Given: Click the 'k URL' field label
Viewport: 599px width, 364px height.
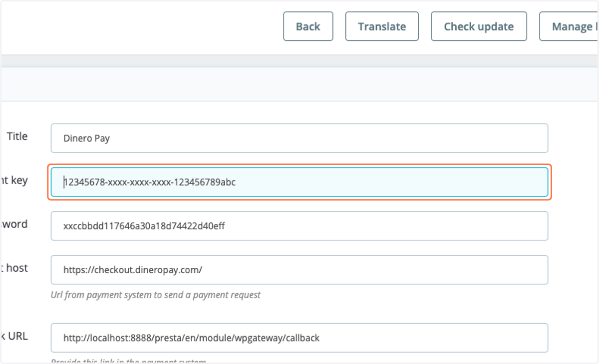Looking at the screenshot, I should pyautogui.click(x=14, y=336).
